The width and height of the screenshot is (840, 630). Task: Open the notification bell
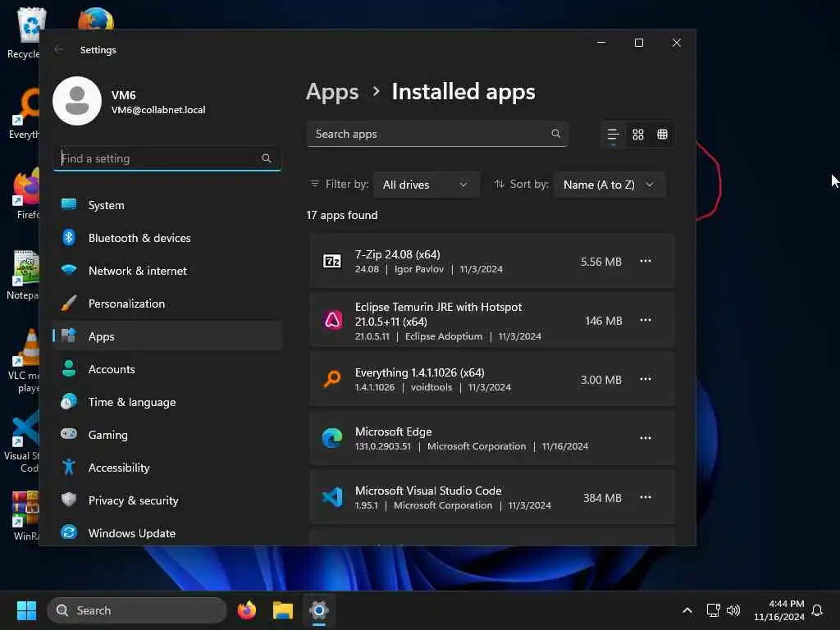tap(817, 610)
